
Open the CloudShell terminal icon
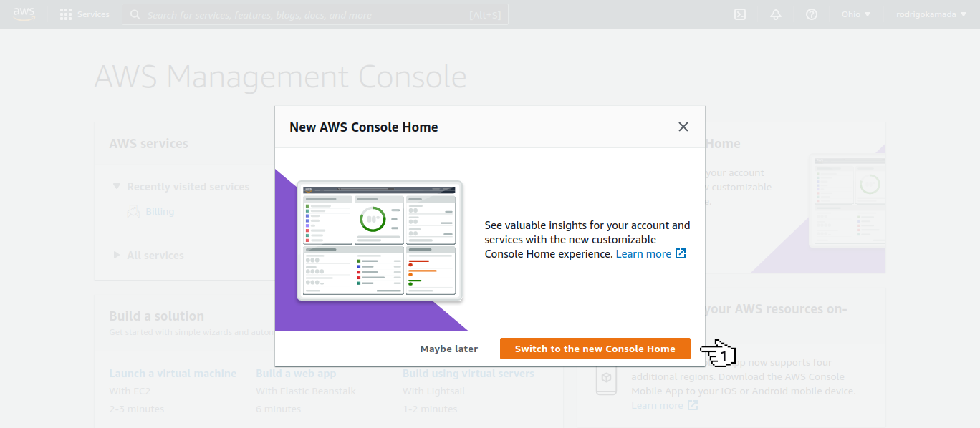(x=740, y=14)
